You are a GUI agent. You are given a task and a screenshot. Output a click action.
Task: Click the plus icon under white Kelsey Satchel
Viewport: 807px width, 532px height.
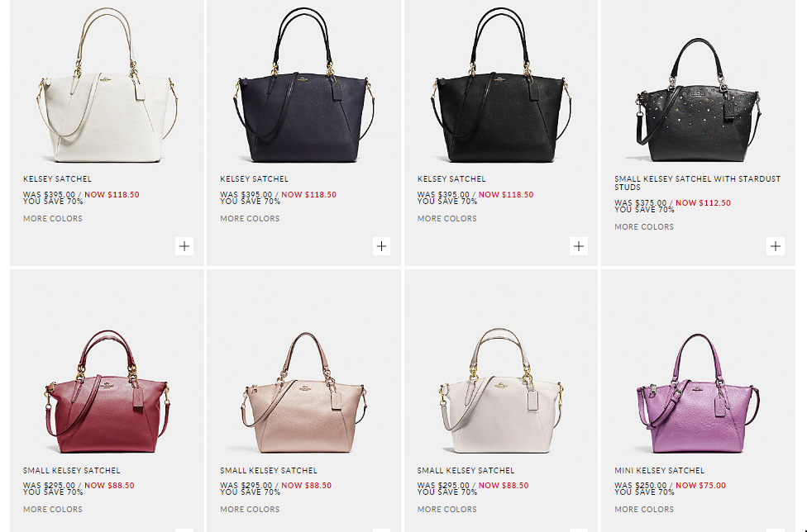tap(184, 246)
